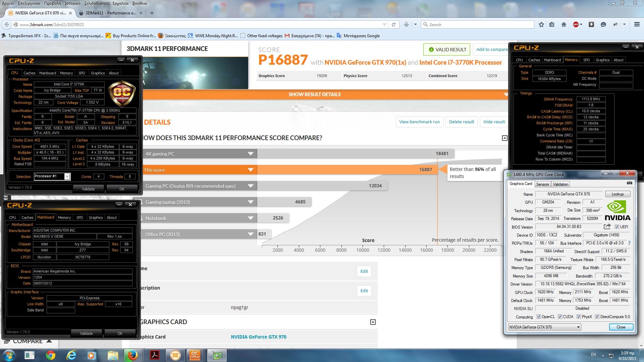Open Windows Explorer folder taskbar icon
The height and width of the screenshot is (362, 644).
coord(113,355)
